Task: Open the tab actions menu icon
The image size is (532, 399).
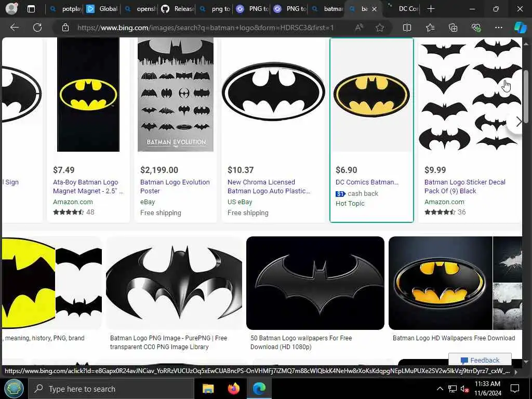Action: tap(31, 9)
